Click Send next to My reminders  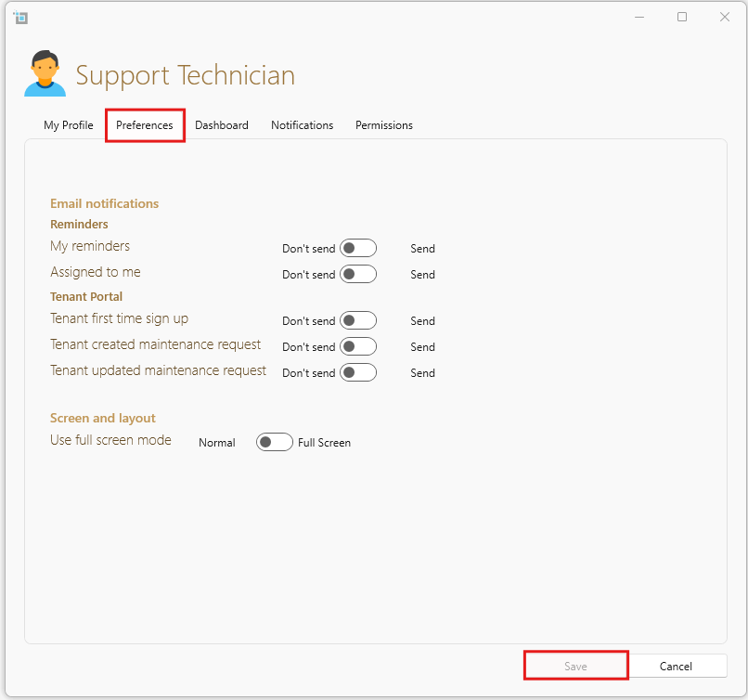[x=422, y=249]
